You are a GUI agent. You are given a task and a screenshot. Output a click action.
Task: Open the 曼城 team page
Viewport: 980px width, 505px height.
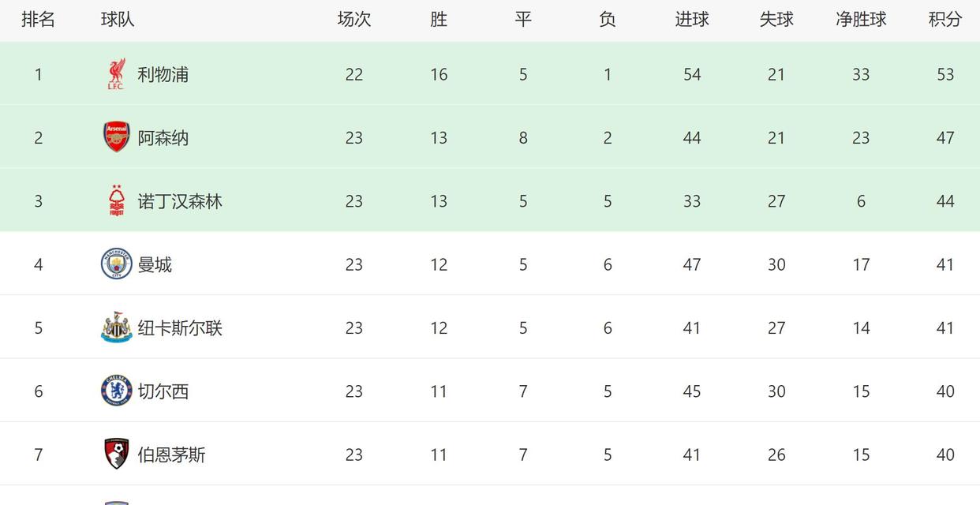click(x=155, y=264)
